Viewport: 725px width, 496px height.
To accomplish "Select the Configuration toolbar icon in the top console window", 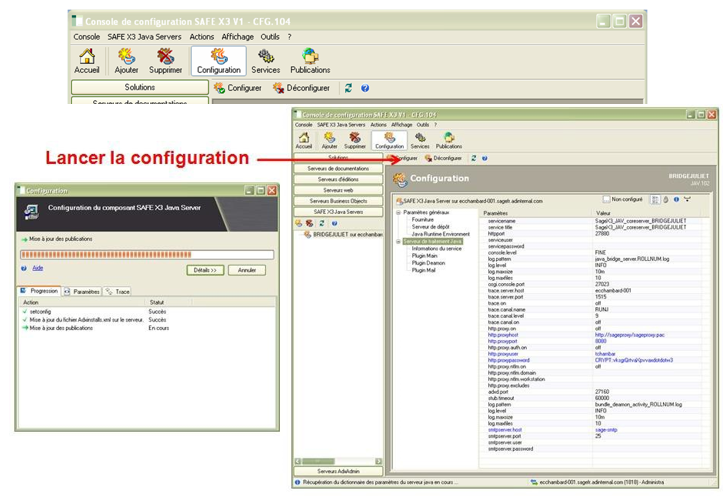I will [x=219, y=61].
